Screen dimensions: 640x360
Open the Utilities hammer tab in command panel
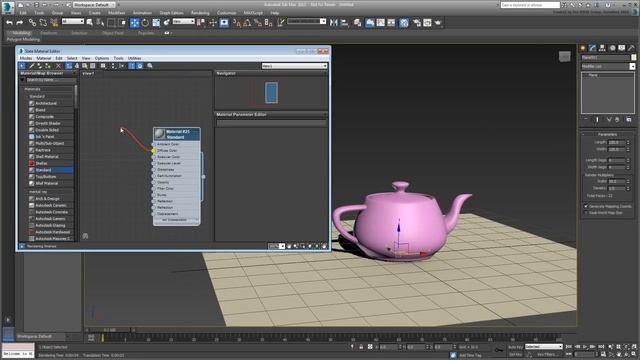point(631,48)
